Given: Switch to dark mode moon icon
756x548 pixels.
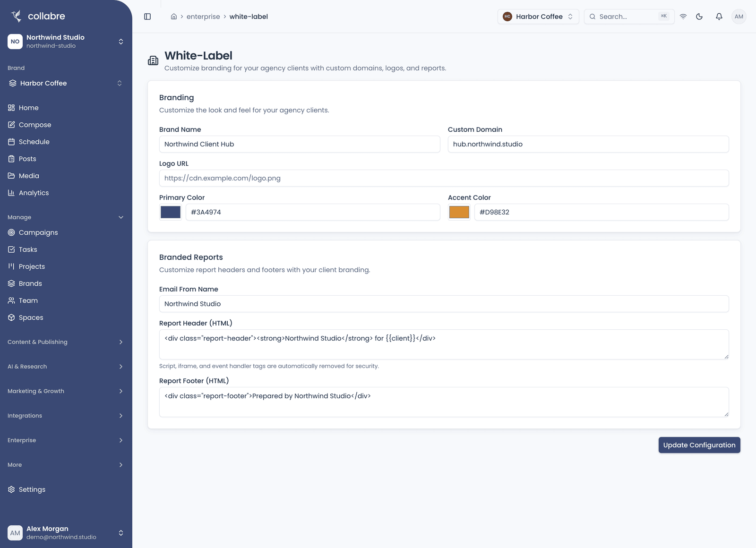Looking at the screenshot, I should [699, 17].
